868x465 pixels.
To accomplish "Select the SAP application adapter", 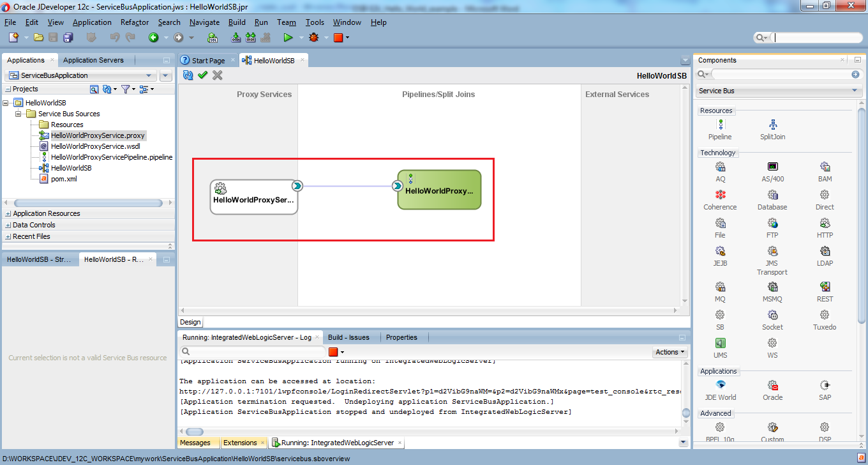I will point(825,385).
